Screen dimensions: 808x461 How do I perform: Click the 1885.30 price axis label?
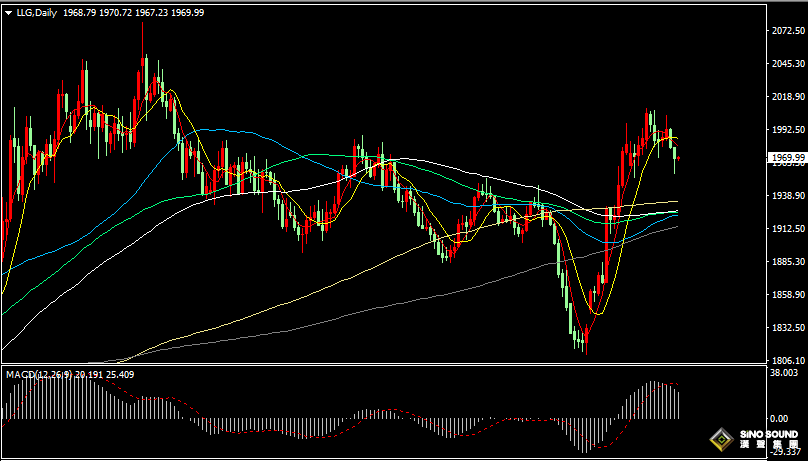[x=788, y=262]
